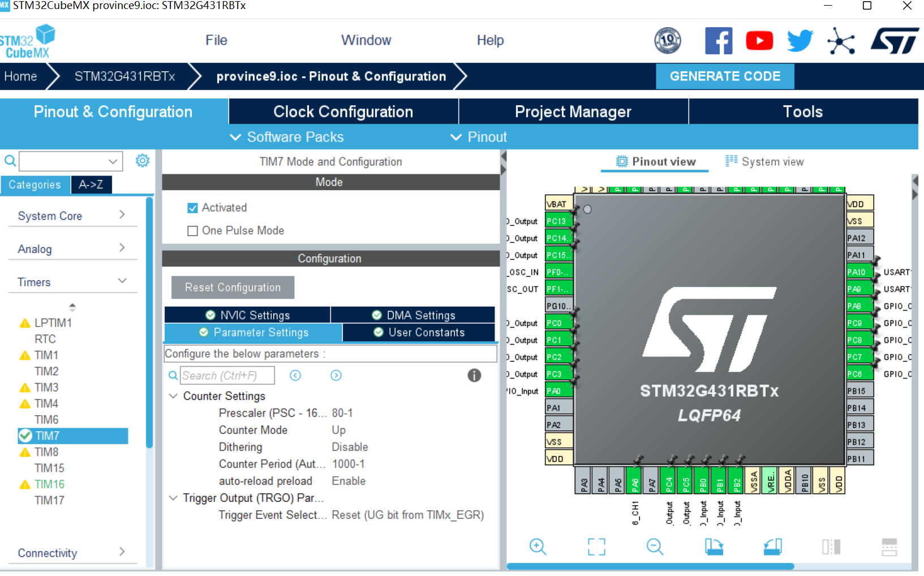The height and width of the screenshot is (576, 924).
Task: Open the Window menu
Action: click(366, 40)
